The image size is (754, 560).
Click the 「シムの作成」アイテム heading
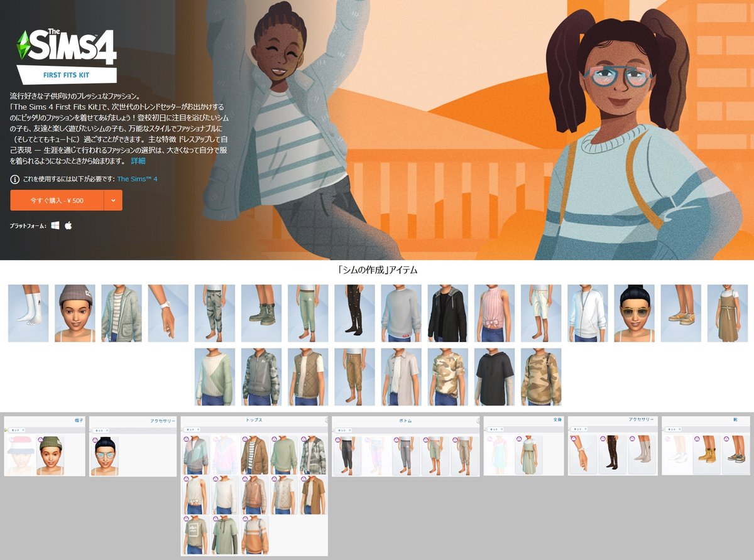(377, 270)
